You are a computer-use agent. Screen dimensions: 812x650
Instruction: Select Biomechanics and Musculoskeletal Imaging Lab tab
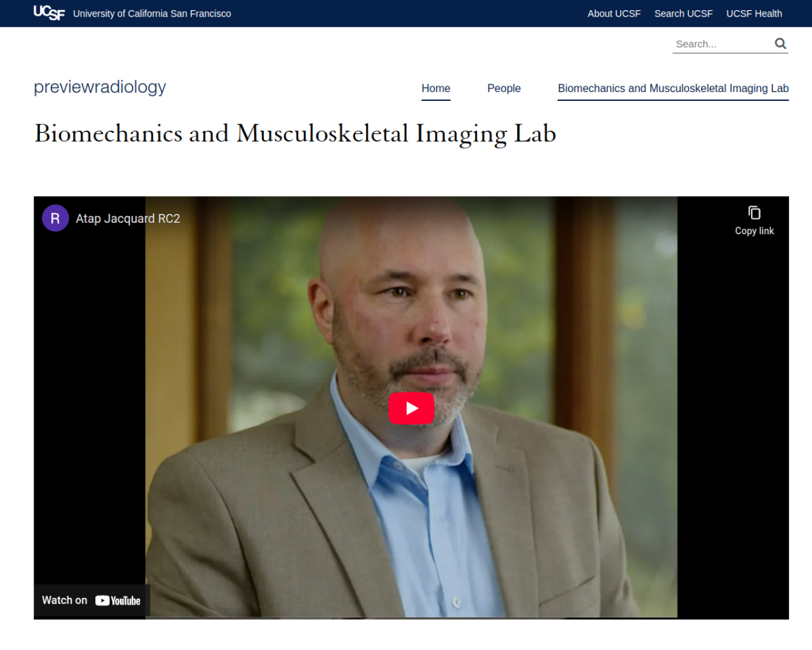tap(673, 88)
